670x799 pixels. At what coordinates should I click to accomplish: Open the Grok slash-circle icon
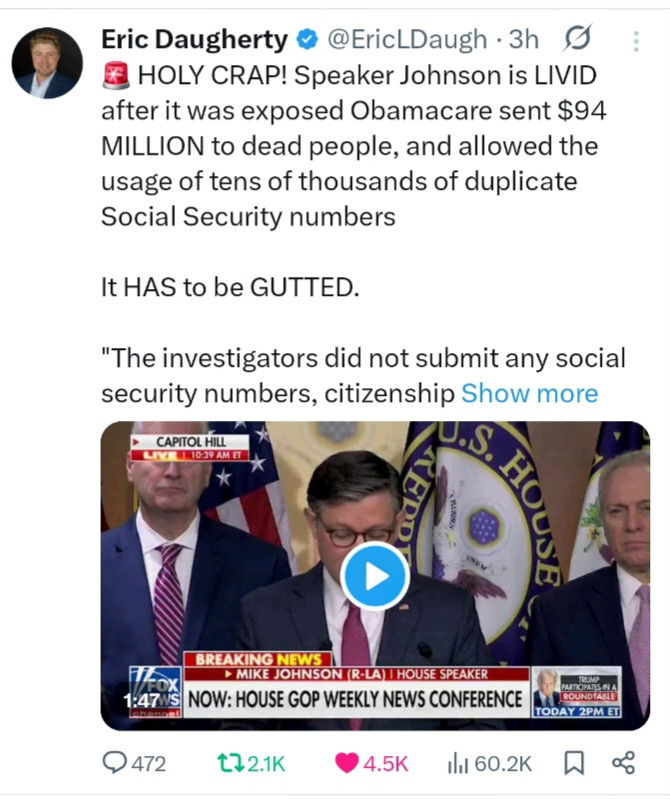point(577,38)
